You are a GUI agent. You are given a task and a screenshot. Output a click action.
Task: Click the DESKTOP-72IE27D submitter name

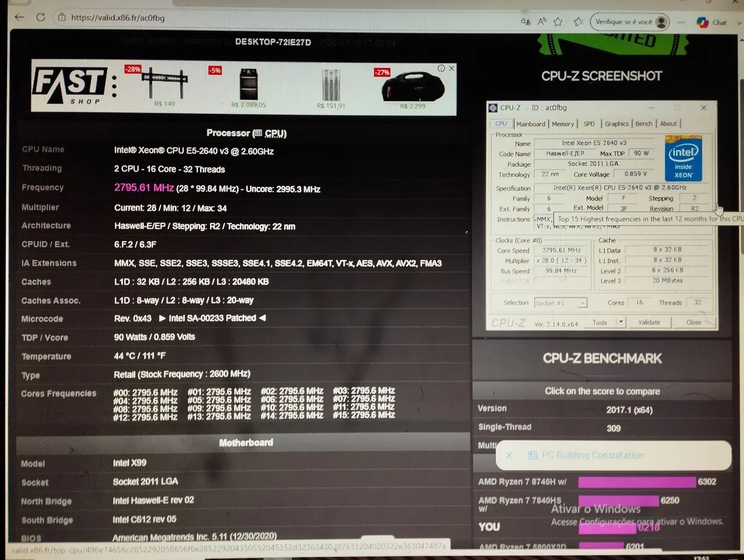(273, 42)
